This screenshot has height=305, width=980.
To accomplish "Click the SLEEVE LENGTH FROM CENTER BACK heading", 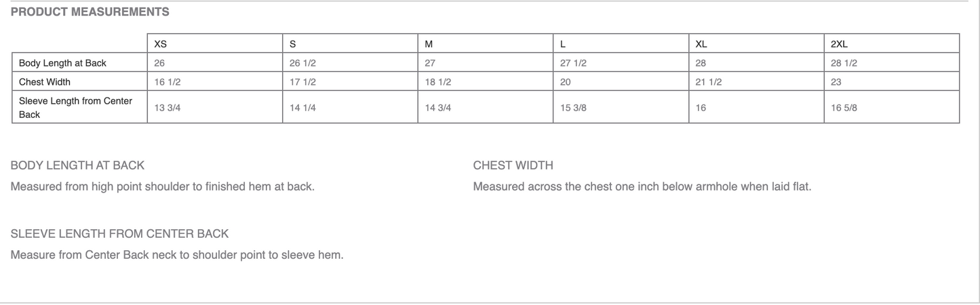I will point(119,234).
